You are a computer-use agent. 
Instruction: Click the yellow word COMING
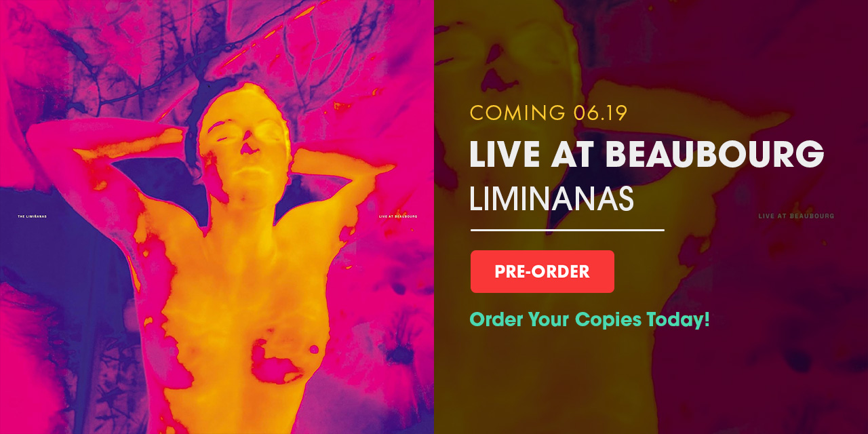[x=518, y=113]
